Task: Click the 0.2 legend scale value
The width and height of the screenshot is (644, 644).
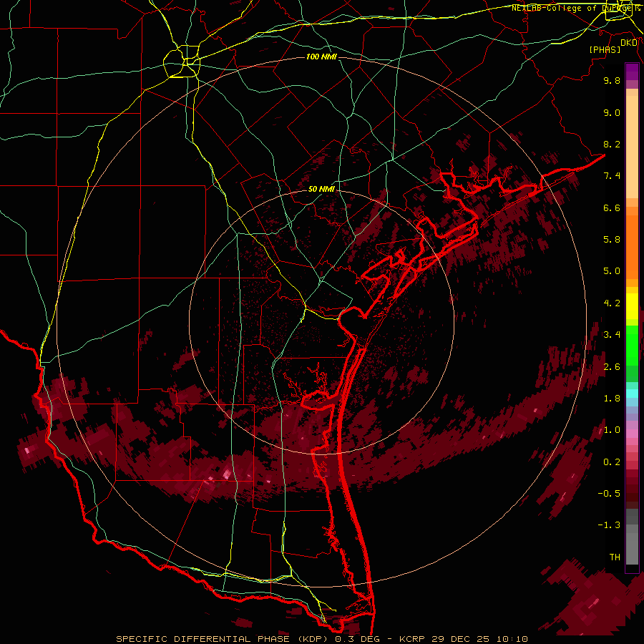Action: (612, 462)
